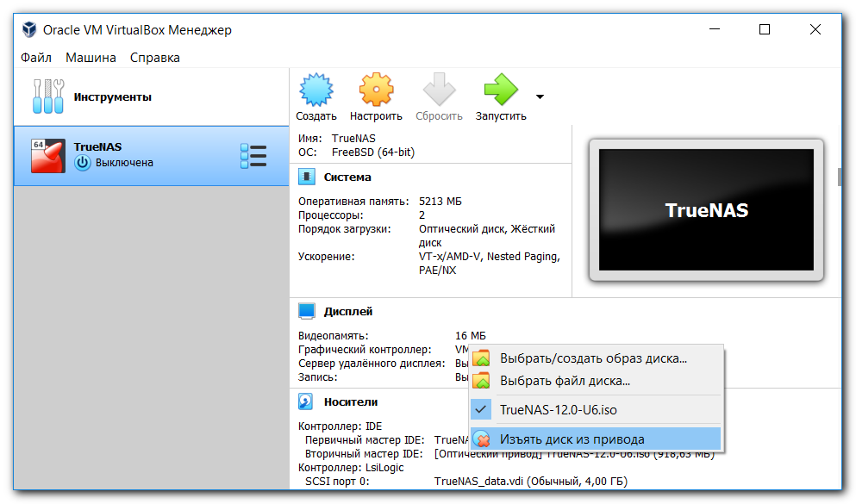Click the greyed Сбросить down-arrow icon
This screenshot has width=856, height=504.
(439, 90)
